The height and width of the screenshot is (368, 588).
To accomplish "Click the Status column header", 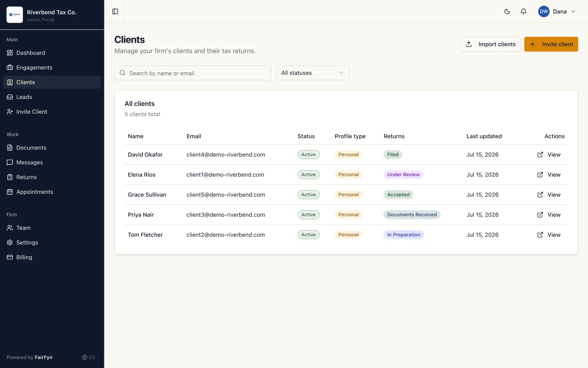I will [306, 136].
